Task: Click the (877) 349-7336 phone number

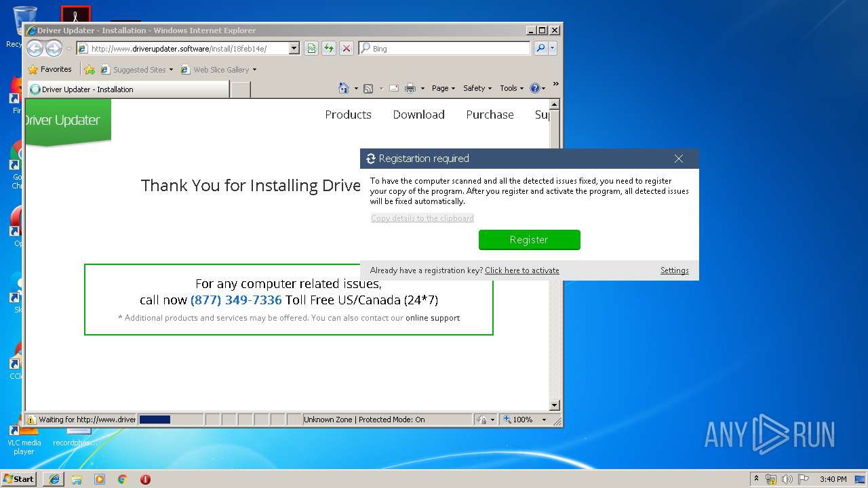Action: [x=236, y=300]
